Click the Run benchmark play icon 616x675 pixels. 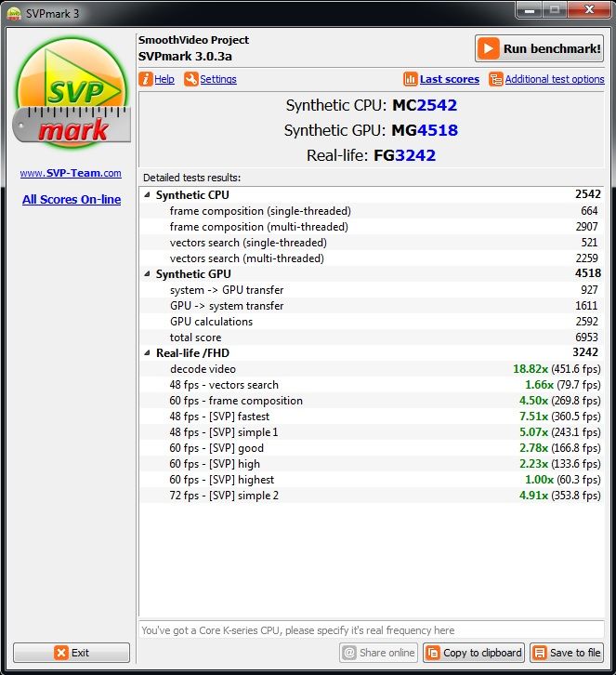[x=488, y=48]
